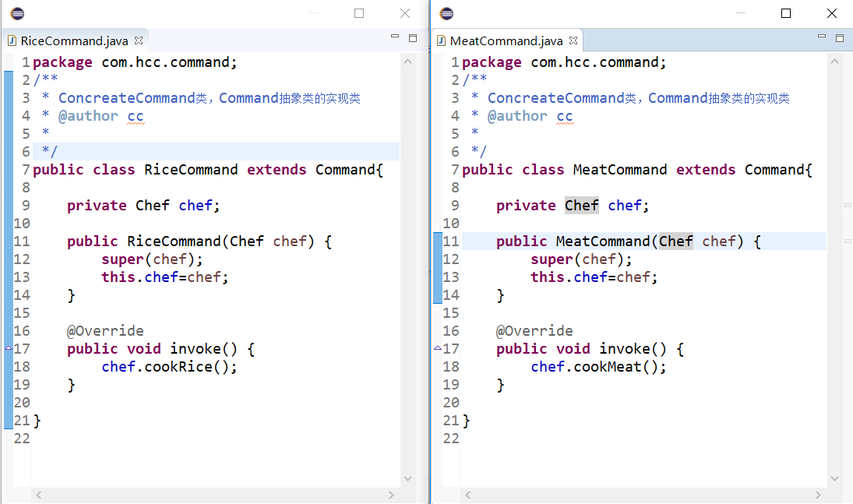This screenshot has width=853, height=504.
Task: Close the RiceCommand.java tab
Action: click(139, 41)
